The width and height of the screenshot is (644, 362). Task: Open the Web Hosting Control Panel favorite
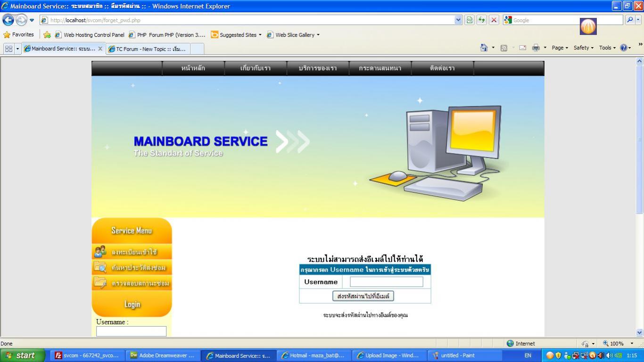90,34
